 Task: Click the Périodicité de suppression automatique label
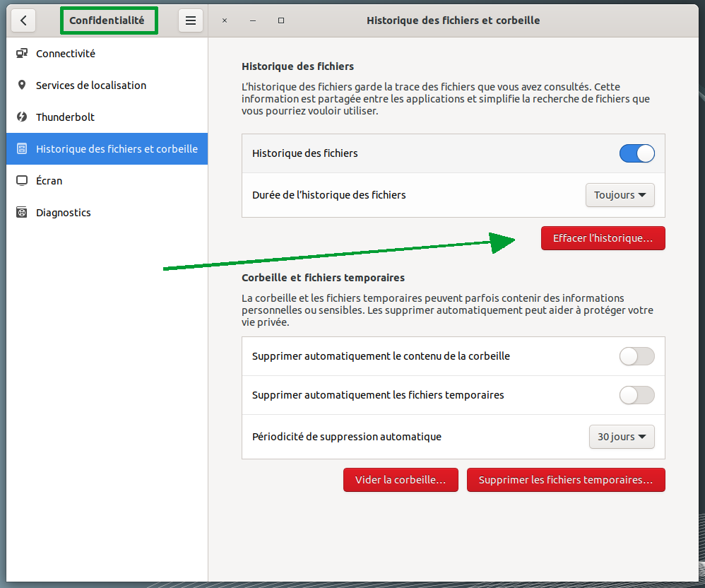click(347, 436)
